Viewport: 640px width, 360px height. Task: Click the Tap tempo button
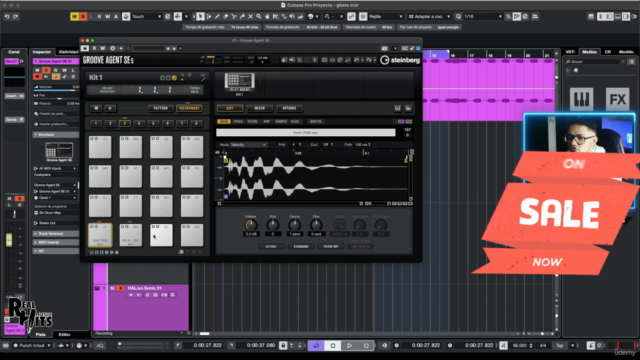560,346
